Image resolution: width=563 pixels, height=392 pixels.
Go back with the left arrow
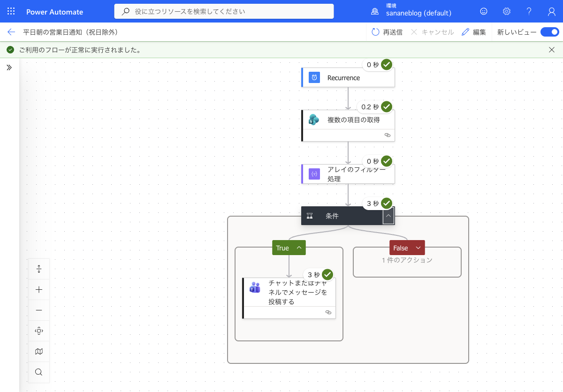click(11, 32)
